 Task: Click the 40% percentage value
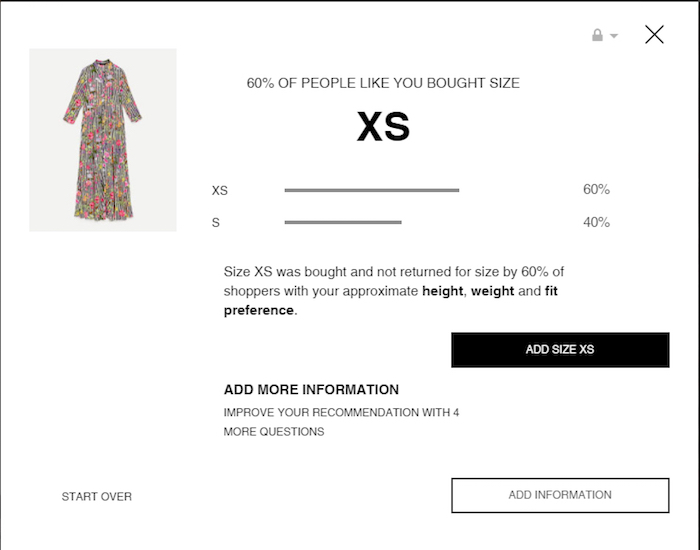pos(596,222)
